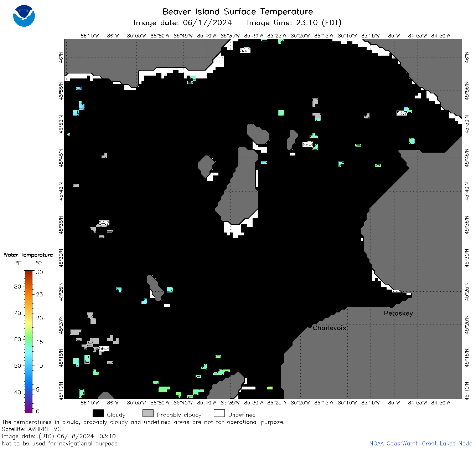Click the Charlevoix city label

click(329, 328)
